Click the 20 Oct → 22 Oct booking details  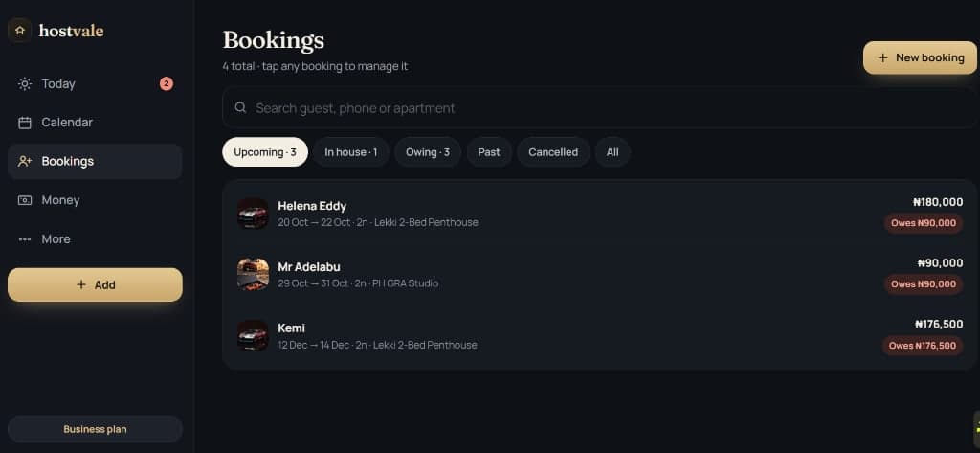(x=377, y=222)
